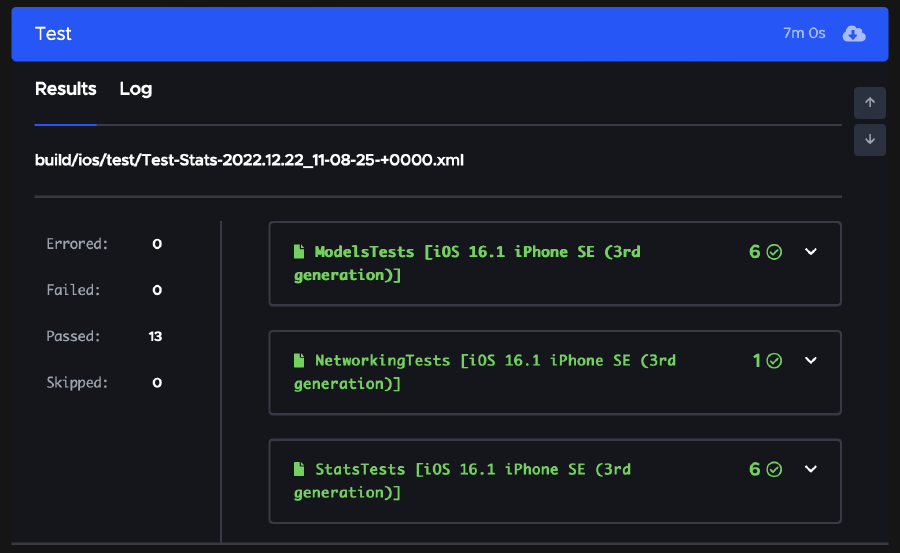Click the file icon beside StatsTests
The height and width of the screenshot is (553, 900).
[x=299, y=470]
